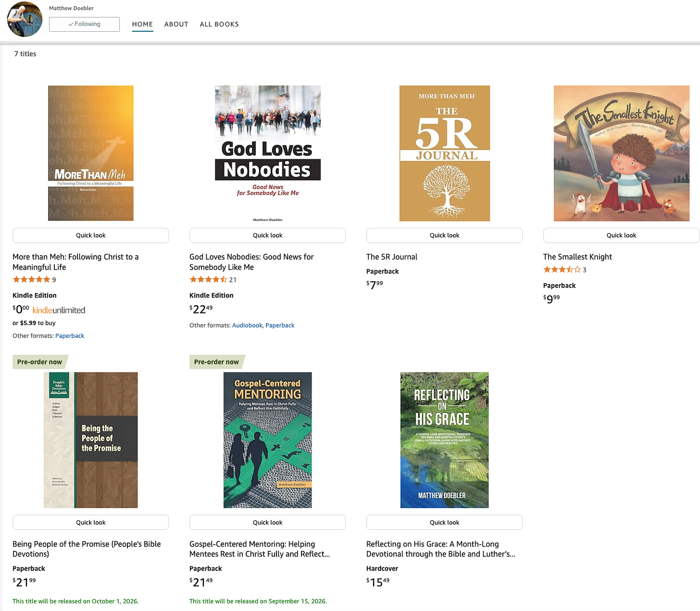
Task: Quick look at More than Meh
Action: tap(91, 235)
